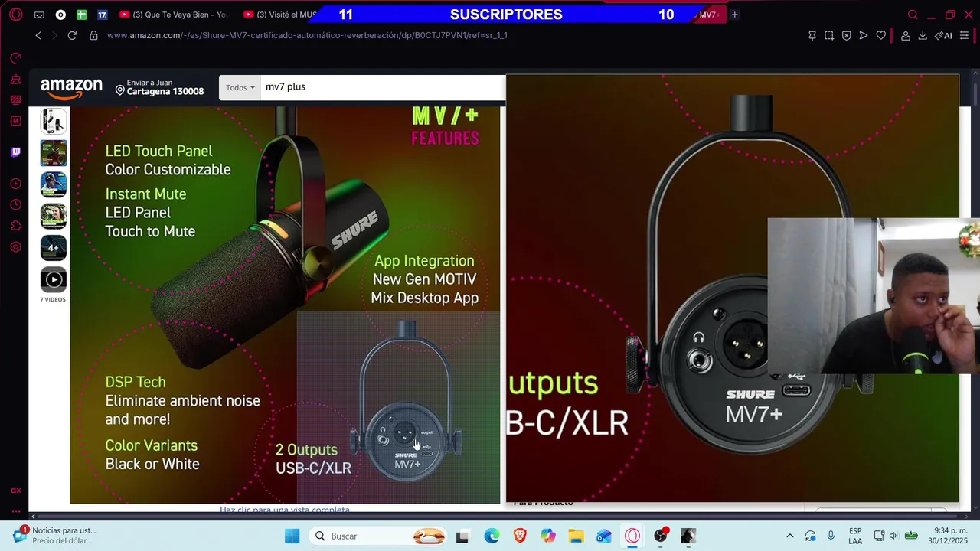
Task: Select the second product thumbnail
Action: point(54,153)
